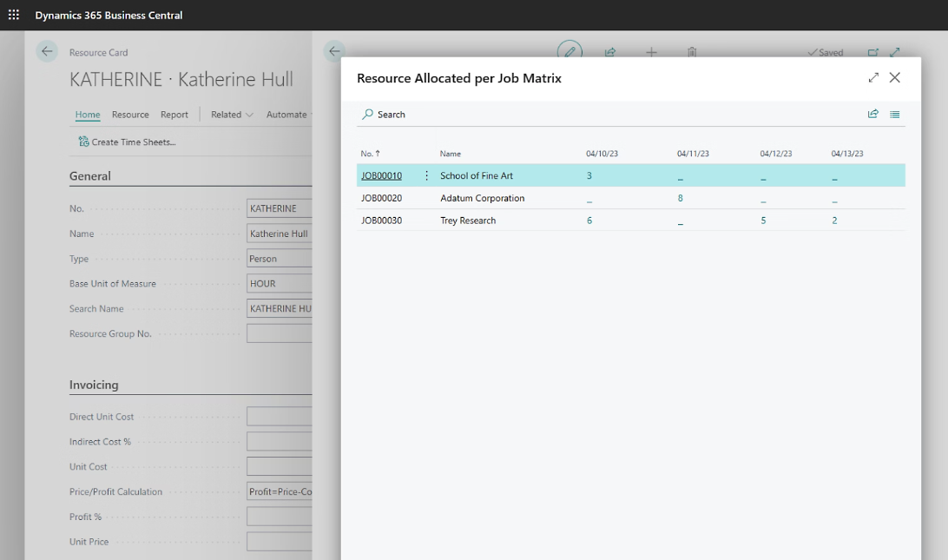Open the Automate dropdown menu
948x560 pixels.
point(288,115)
